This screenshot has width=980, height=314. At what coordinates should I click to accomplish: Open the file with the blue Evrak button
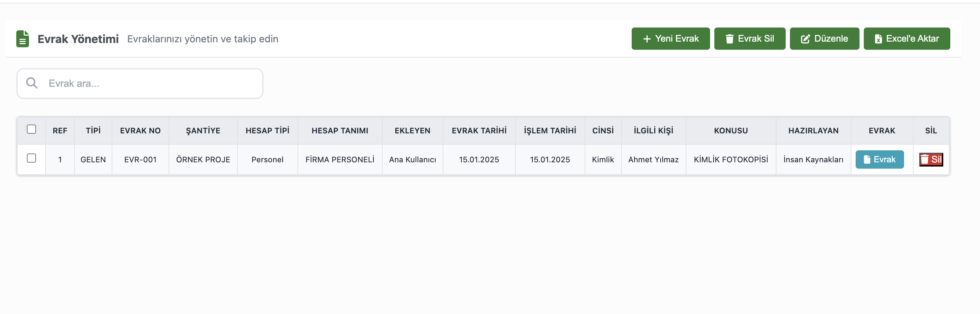coord(879,159)
